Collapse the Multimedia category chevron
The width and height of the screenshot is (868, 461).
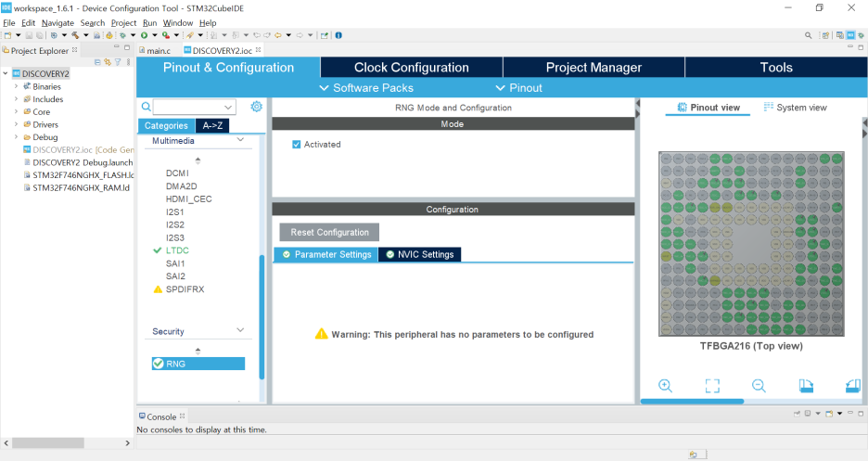(240, 140)
